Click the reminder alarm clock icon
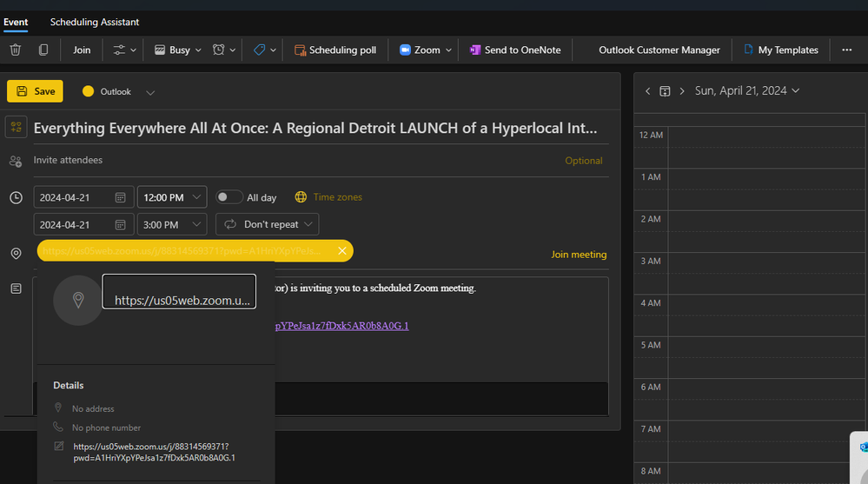This screenshot has height=484, width=868. (223, 50)
